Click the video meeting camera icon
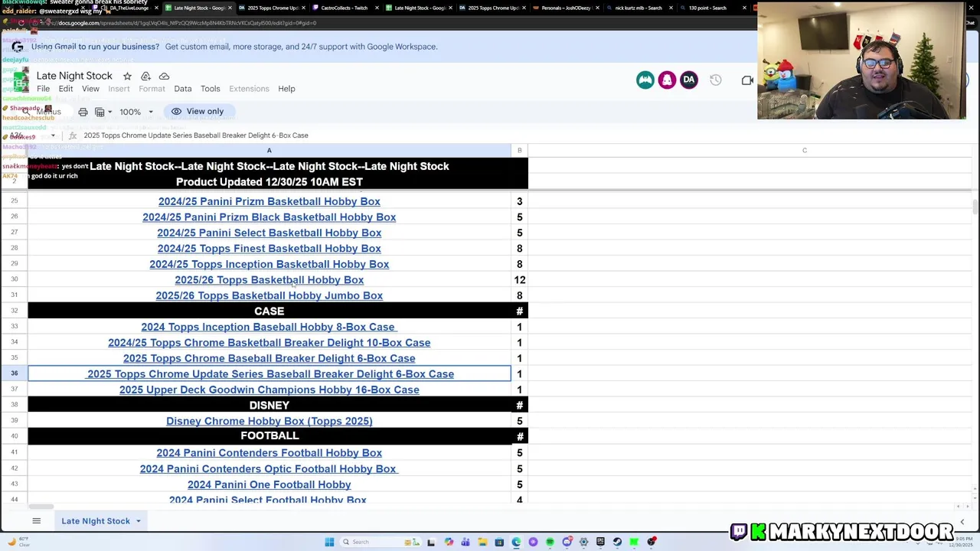Image resolution: width=980 pixels, height=551 pixels. point(747,80)
